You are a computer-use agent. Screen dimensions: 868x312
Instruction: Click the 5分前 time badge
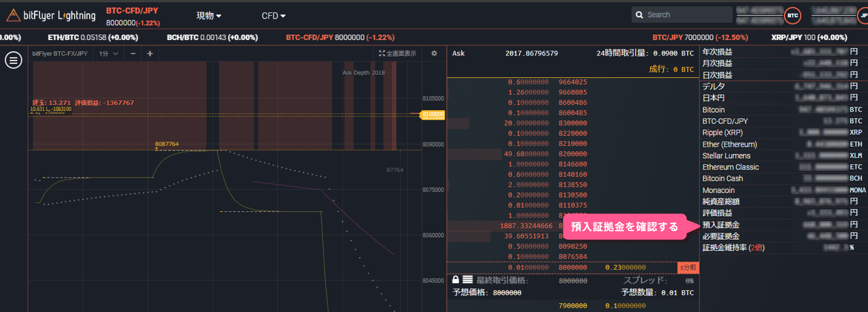(688, 267)
